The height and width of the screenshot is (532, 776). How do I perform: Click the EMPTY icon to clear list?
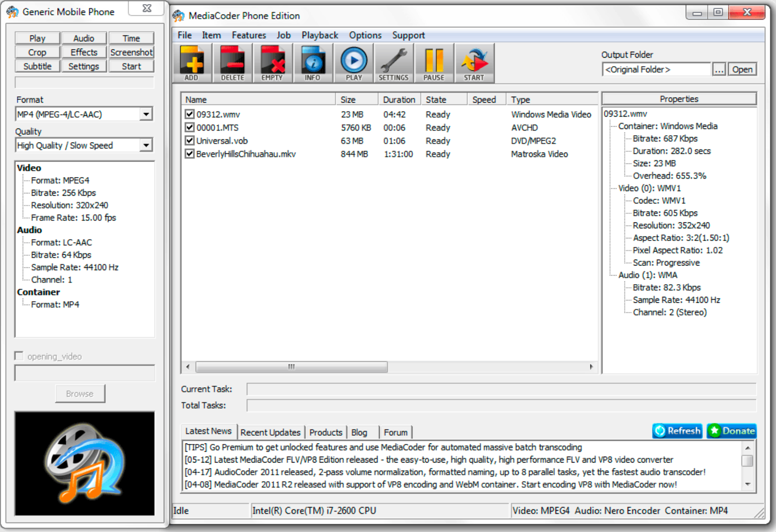click(x=272, y=63)
